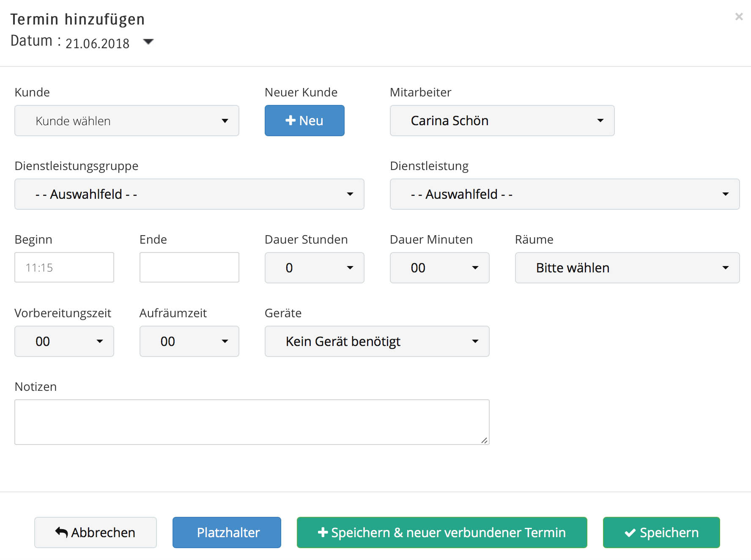Click the Räume label
This screenshot has height=560, width=751.
(x=534, y=239)
